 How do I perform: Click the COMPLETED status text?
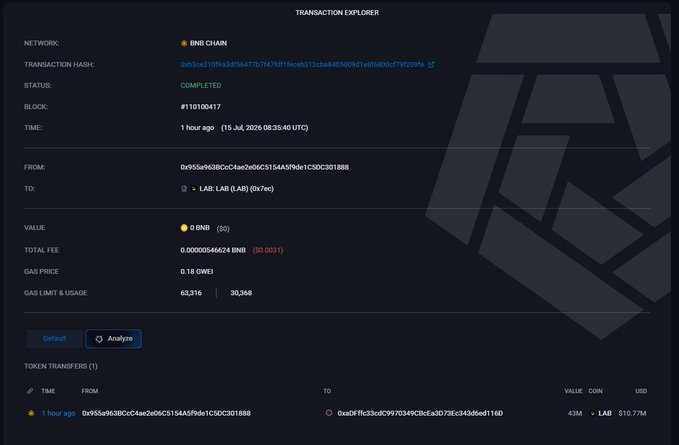[201, 85]
